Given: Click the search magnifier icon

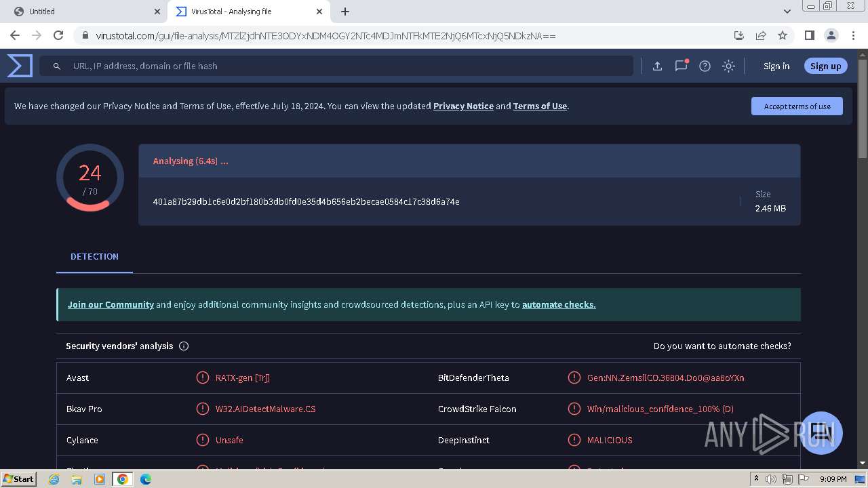Looking at the screenshot, I should pos(57,66).
